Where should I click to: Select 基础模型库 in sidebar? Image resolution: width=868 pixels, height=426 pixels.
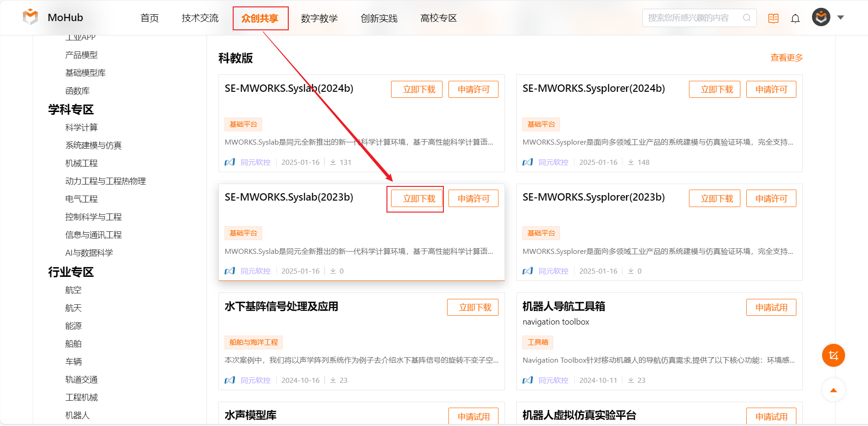point(85,73)
